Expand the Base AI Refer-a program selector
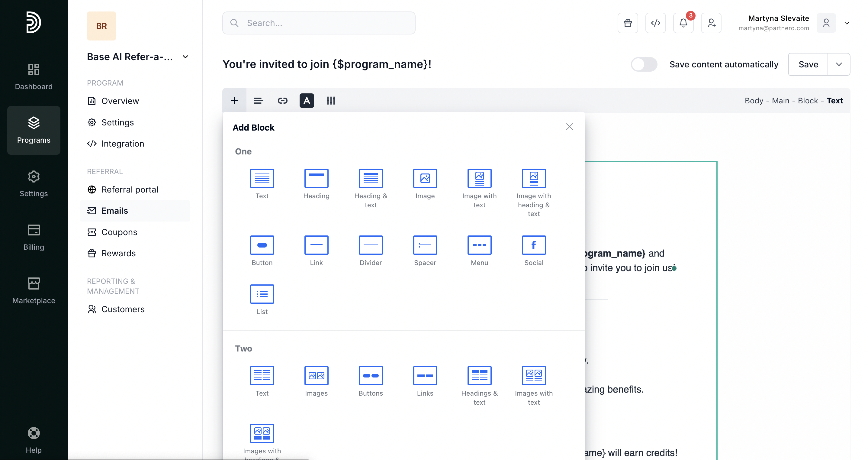The width and height of the screenshot is (868, 460). tap(185, 57)
